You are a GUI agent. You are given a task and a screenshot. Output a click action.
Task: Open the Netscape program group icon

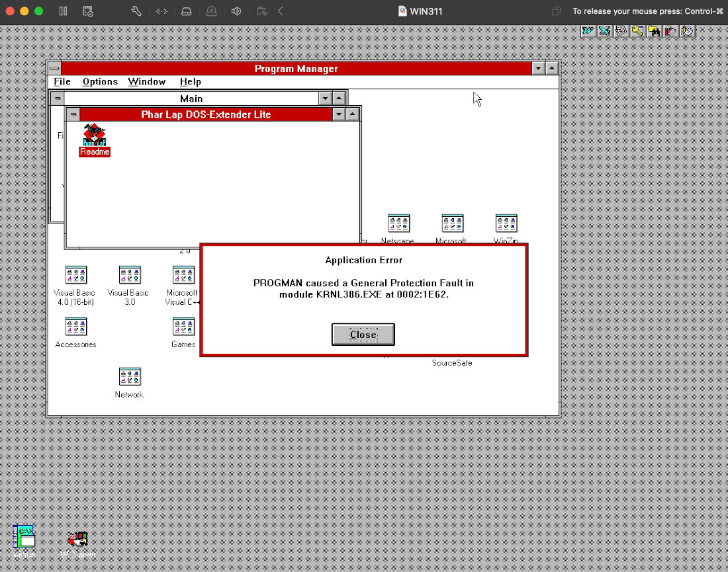click(x=398, y=224)
